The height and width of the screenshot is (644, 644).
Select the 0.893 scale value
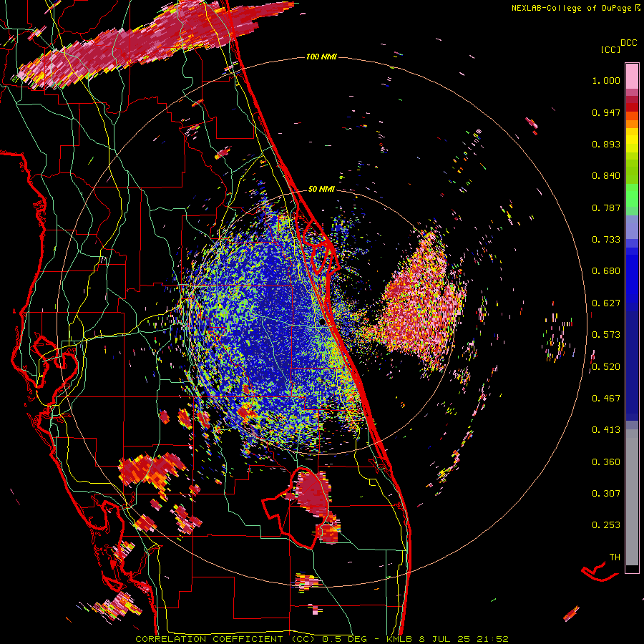tap(606, 144)
